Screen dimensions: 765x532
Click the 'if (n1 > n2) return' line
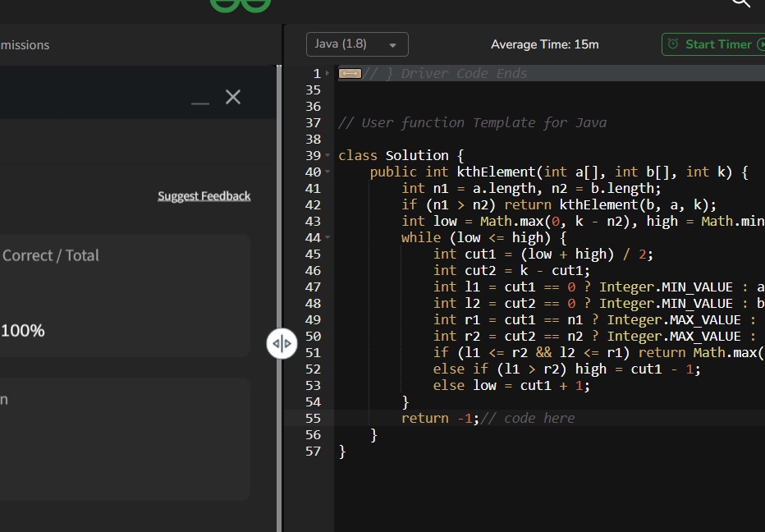(x=559, y=205)
